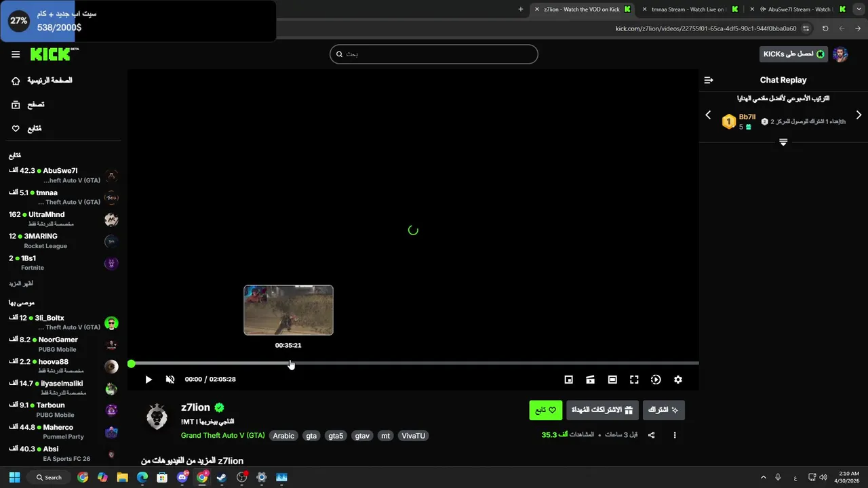Select 3MARING Rocket League channel
Image resolution: width=868 pixels, height=488 pixels.
pyautogui.click(x=64, y=241)
